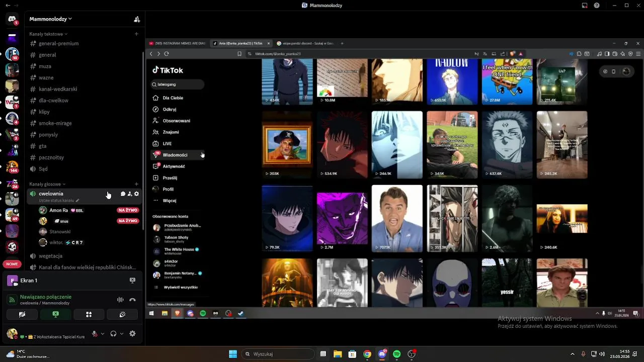Open Discord user settings gear
This screenshot has width=644, height=362.
(x=132, y=333)
